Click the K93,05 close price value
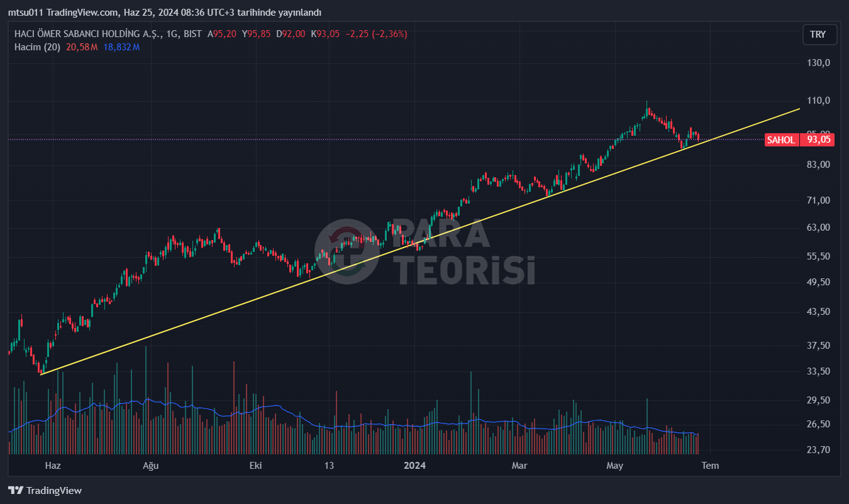The width and height of the screenshot is (849, 504). (325, 34)
